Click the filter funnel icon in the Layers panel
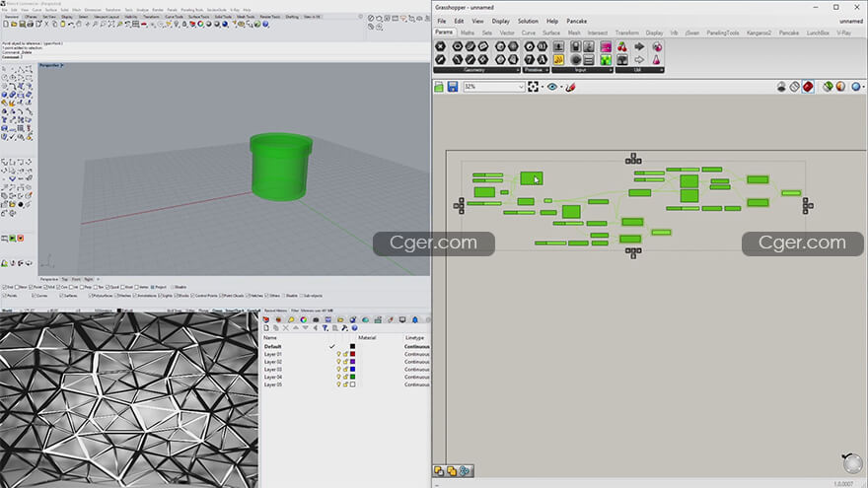The image size is (868, 488). 325,328
